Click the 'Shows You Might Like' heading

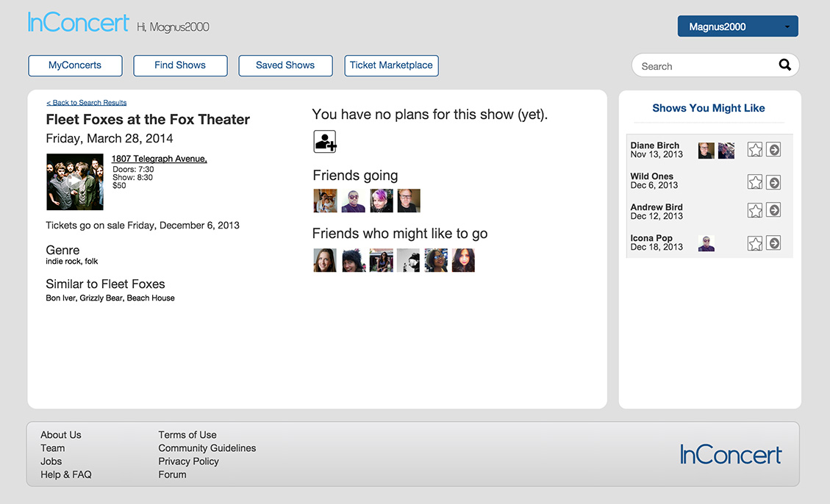click(x=708, y=108)
